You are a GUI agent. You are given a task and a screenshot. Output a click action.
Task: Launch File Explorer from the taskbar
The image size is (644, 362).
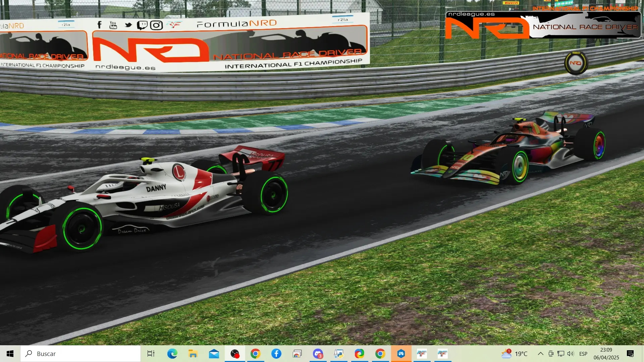pyautogui.click(x=193, y=354)
